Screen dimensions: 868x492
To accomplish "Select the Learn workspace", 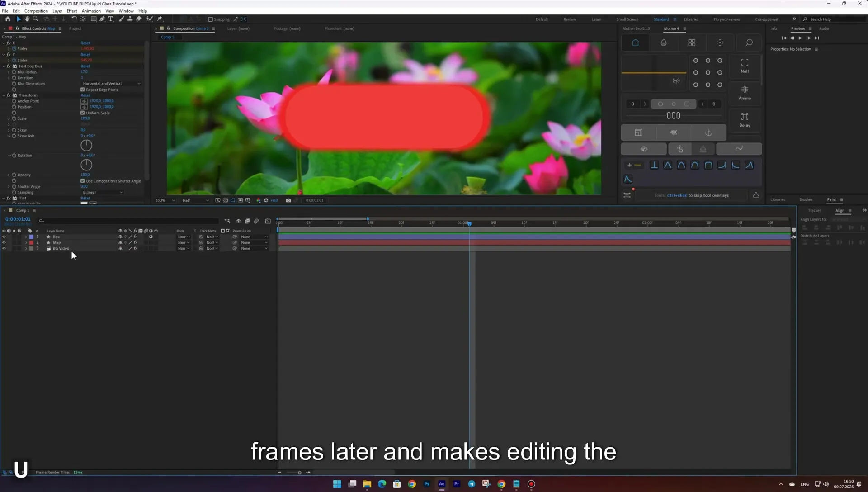I will point(596,19).
